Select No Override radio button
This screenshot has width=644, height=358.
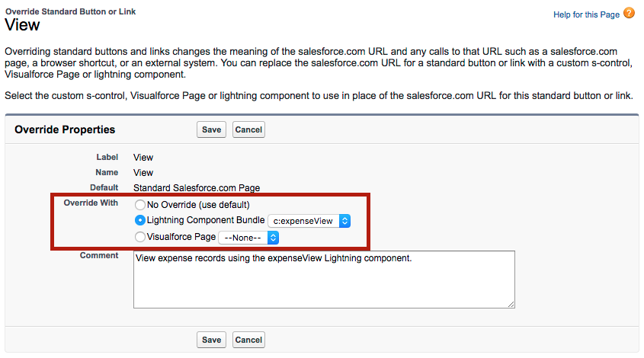pyautogui.click(x=139, y=205)
